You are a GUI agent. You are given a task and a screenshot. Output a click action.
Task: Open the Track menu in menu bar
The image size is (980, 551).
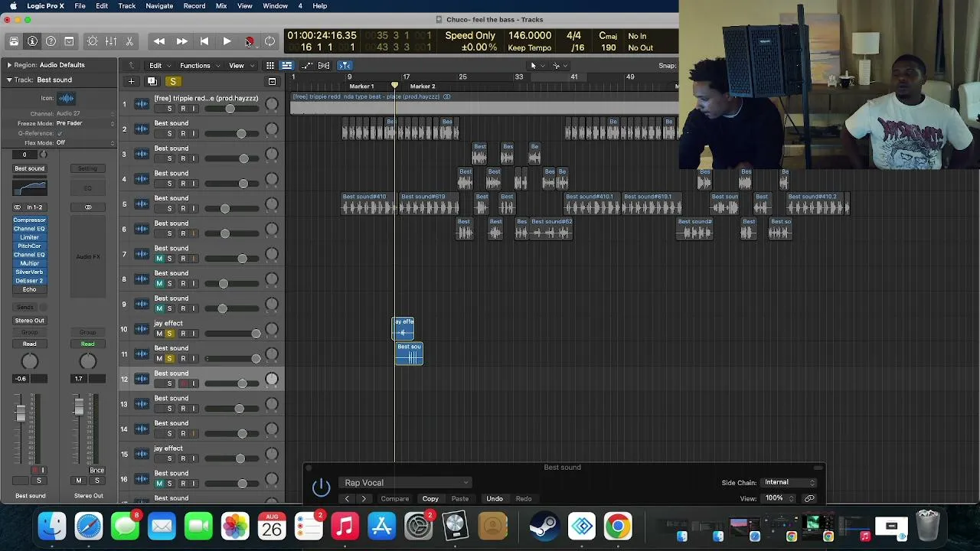click(x=127, y=6)
